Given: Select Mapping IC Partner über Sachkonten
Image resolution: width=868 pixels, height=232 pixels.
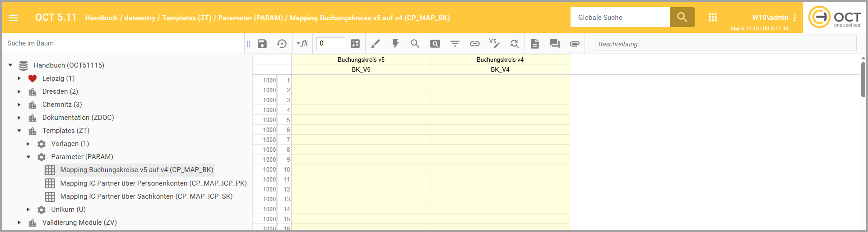Looking at the screenshot, I should point(146,196).
